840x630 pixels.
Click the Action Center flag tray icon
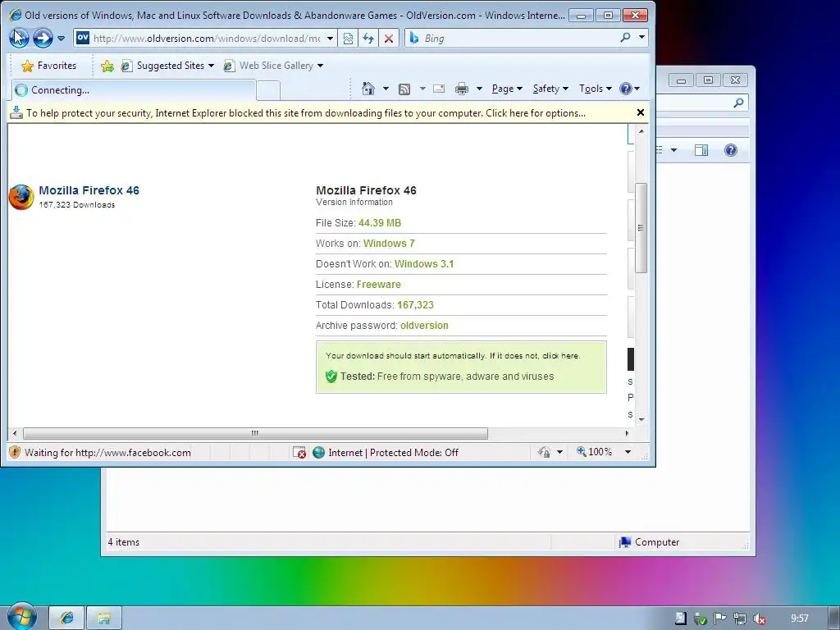[x=720, y=619]
